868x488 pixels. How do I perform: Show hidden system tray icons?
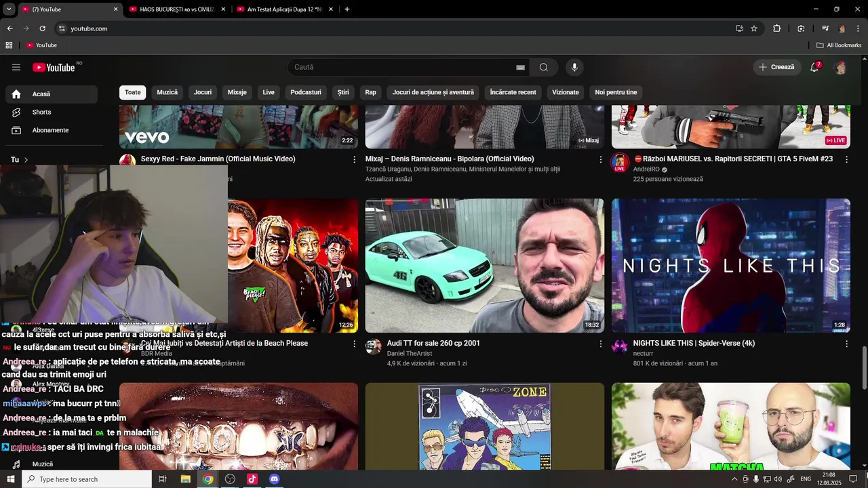[x=734, y=479]
